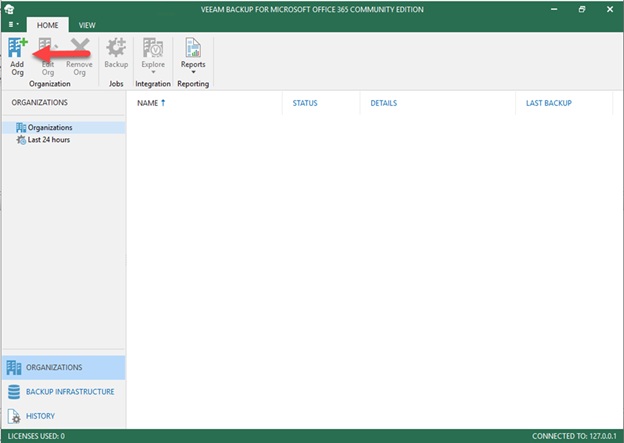624x443 pixels.
Task: Click the Veeam application logo icon
Action: coord(9,9)
